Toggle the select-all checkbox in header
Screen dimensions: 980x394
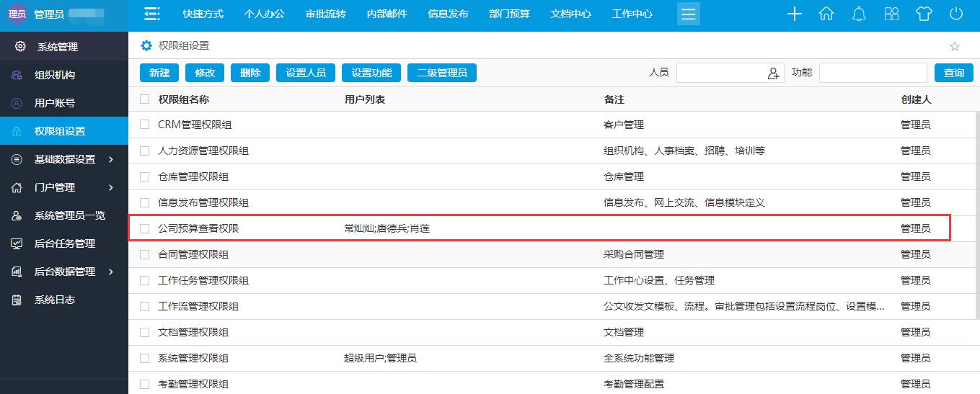click(x=145, y=99)
